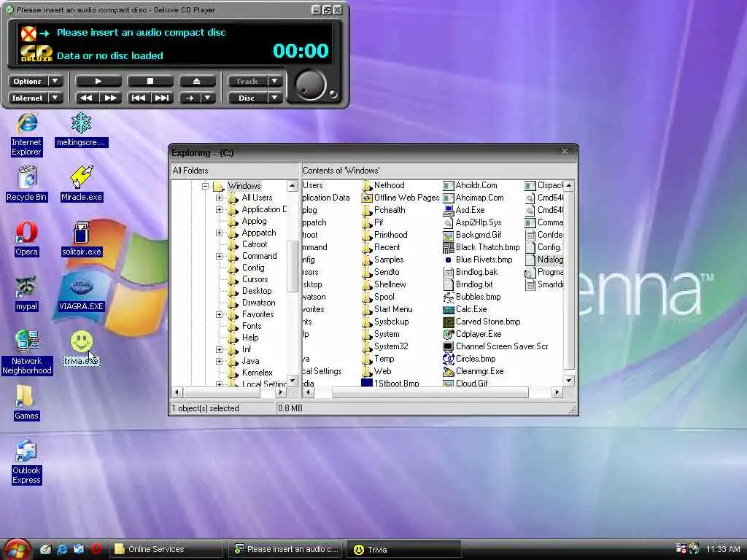The width and height of the screenshot is (747, 560).
Task: Select the trivia.exe smiley desktop icon
Action: pos(81,349)
